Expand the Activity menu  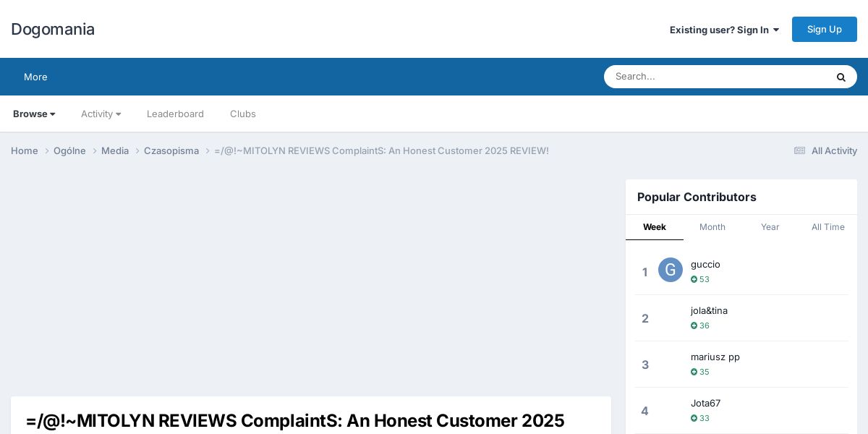pos(101,114)
